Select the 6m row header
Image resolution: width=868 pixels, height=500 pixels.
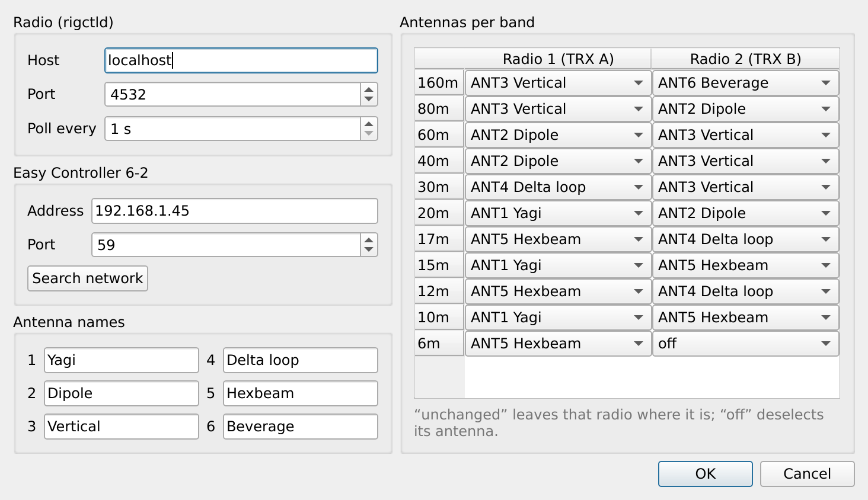439,344
